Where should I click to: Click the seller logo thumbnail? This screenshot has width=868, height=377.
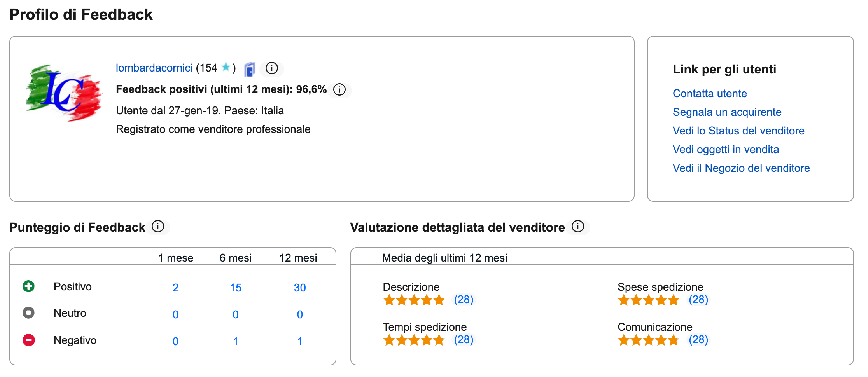pos(64,93)
